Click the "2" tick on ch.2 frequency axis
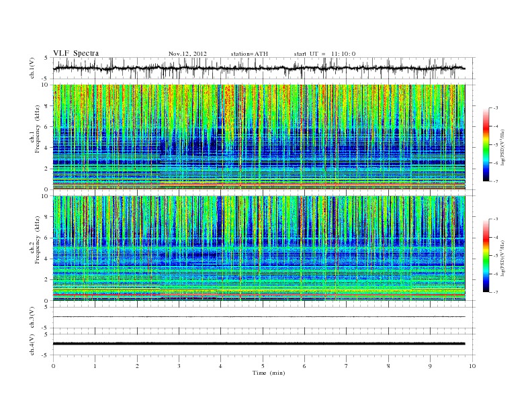This screenshot has height=411, width=532. [x=46, y=280]
